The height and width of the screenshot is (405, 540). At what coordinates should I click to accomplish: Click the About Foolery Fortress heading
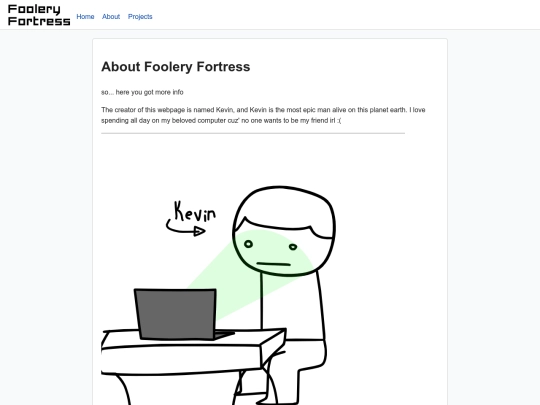click(176, 67)
